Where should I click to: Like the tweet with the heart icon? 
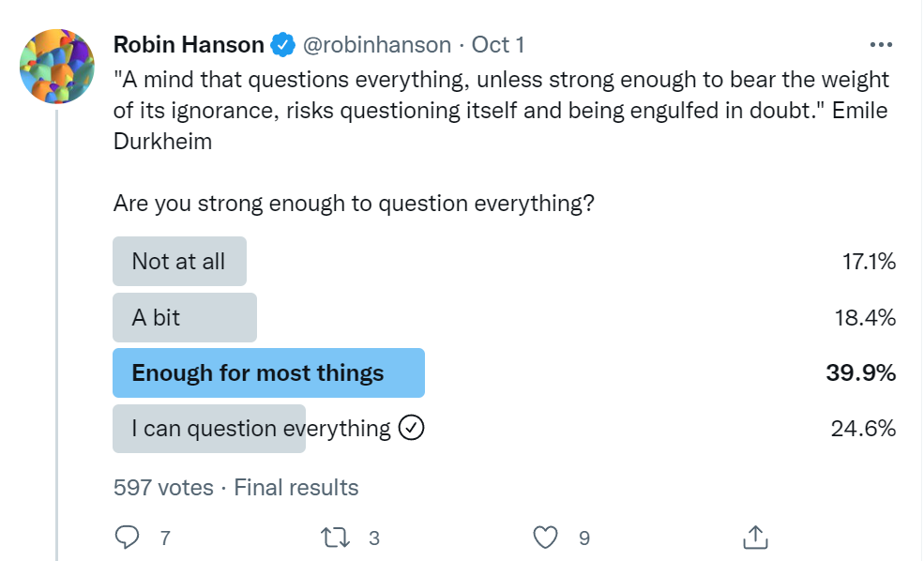[x=545, y=538]
